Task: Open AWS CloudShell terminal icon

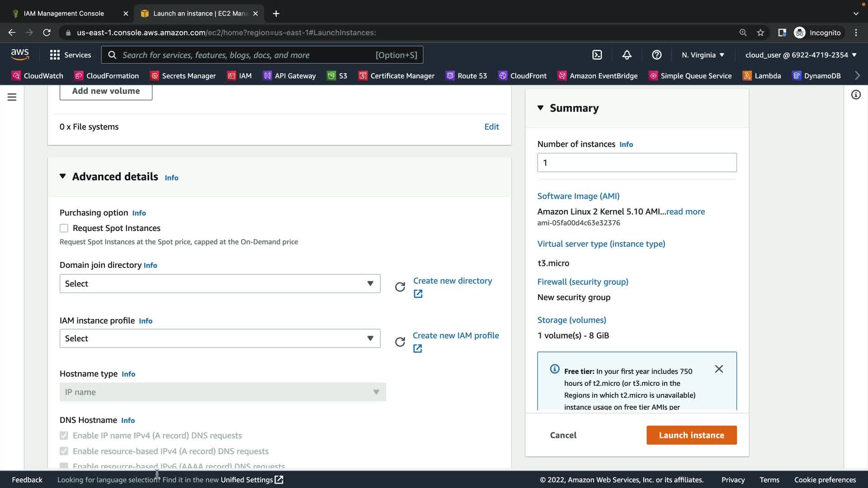Action: (597, 55)
